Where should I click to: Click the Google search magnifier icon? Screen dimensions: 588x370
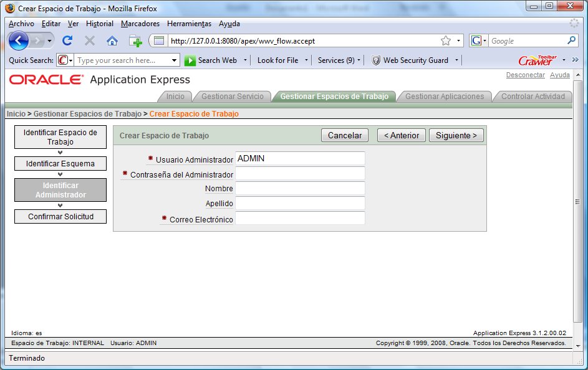(x=572, y=40)
